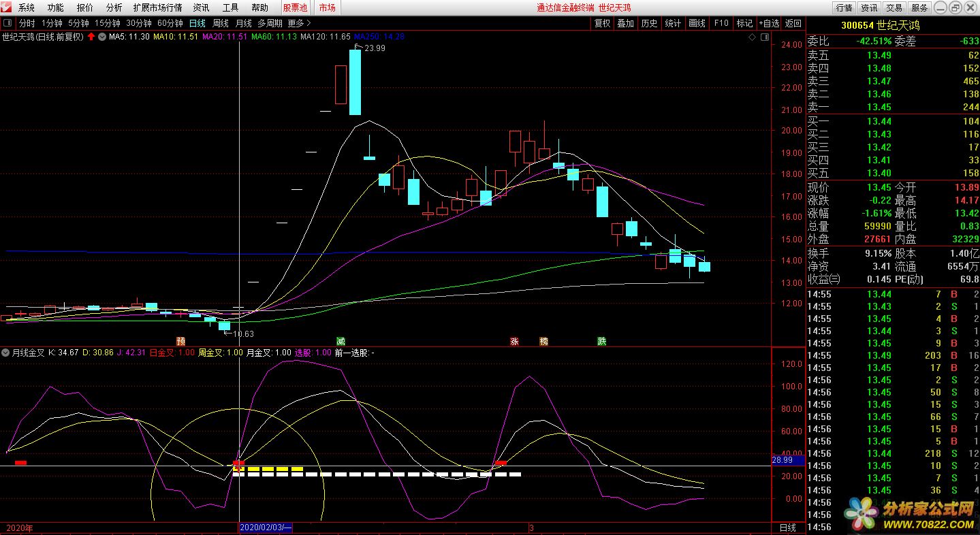Expand the main chart indicator dropdown arrow

click(x=102, y=37)
